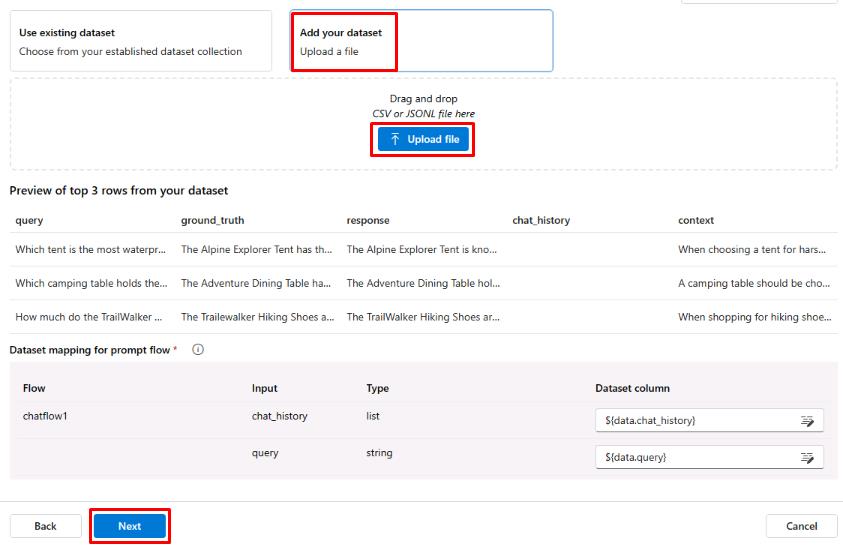Select the 'Which tent is the most waterpr...' cell
Viewport: 843px width, 552px height.
click(90, 250)
